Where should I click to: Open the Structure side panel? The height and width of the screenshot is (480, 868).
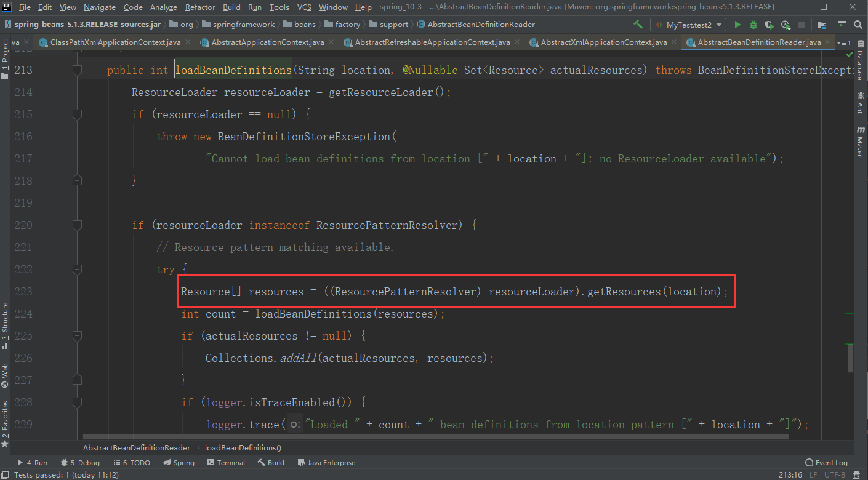[x=5, y=325]
